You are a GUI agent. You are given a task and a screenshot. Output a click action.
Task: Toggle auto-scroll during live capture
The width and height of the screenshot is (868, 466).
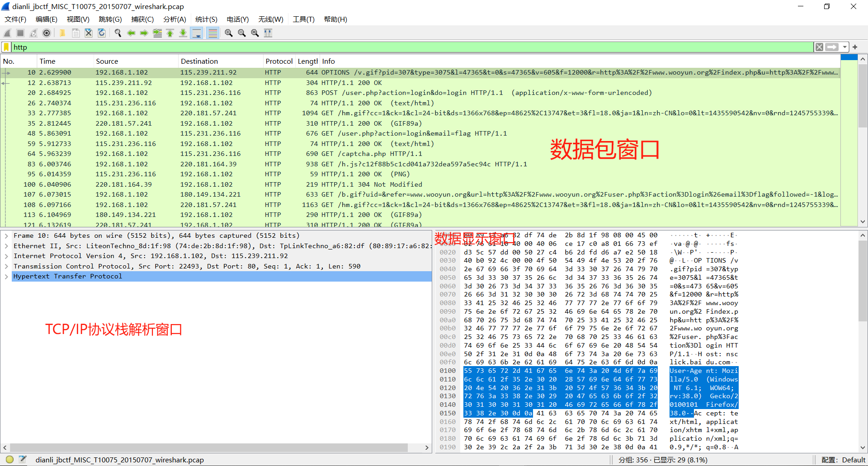[x=197, y=33]
